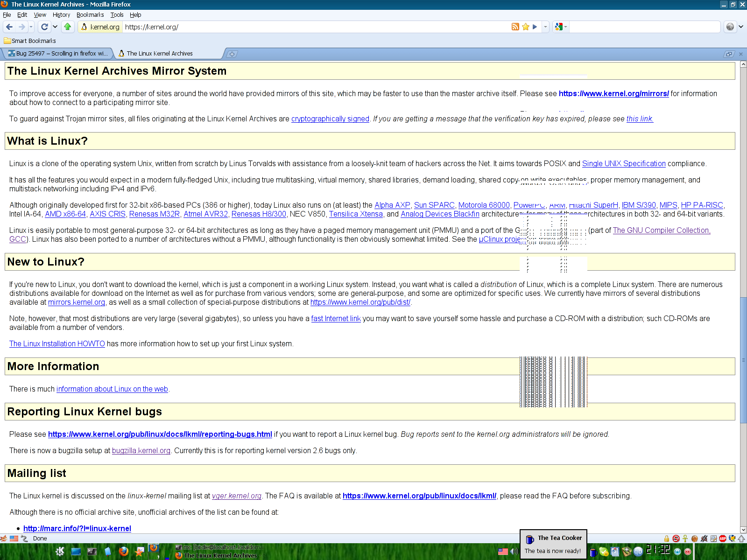Open The Linux Installation HOWTO link
Viewport: 747px width, 560px height.
coord(57,344)
